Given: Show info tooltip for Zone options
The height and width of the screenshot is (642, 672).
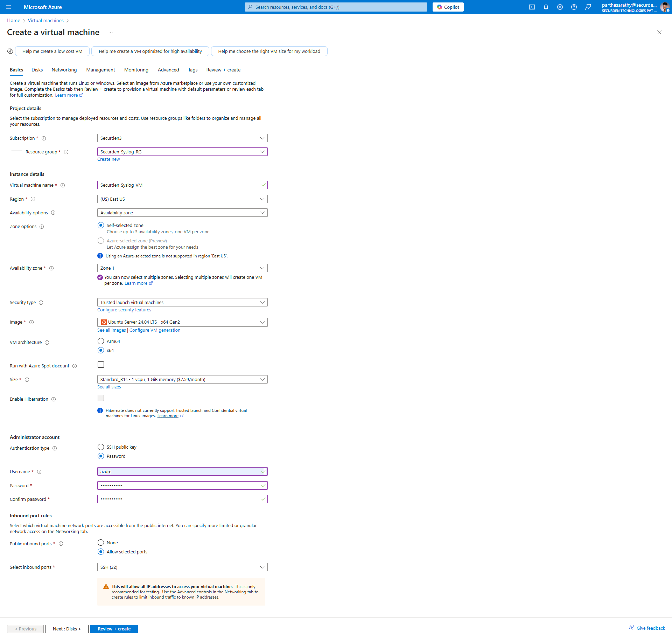Looking at the screenshot, I should (x=42, y=227).
